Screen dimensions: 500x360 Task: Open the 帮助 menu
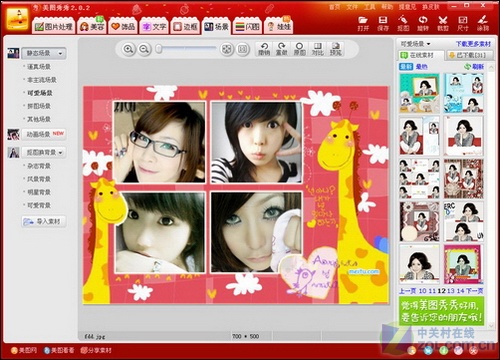tap(387, 7)
